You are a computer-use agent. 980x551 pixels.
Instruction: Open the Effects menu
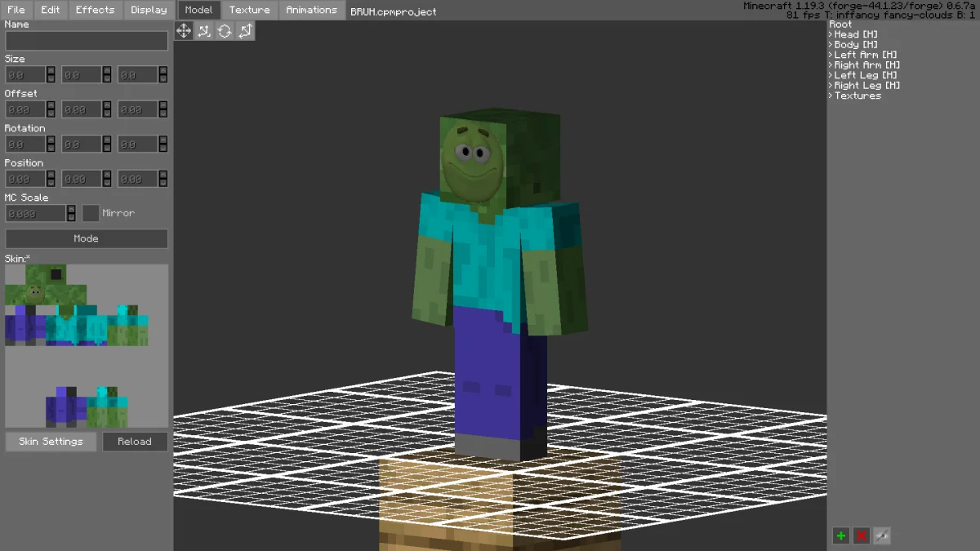coord(95,10)
